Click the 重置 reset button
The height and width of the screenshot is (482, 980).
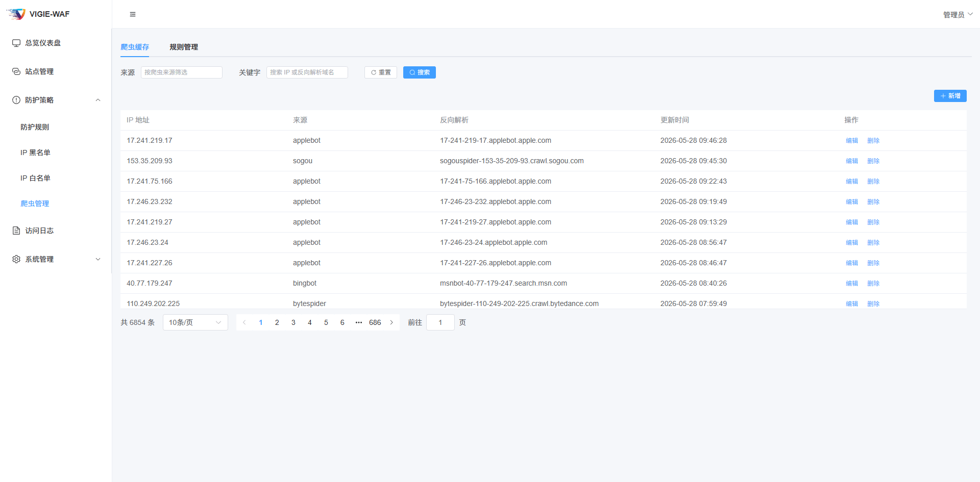381,72
